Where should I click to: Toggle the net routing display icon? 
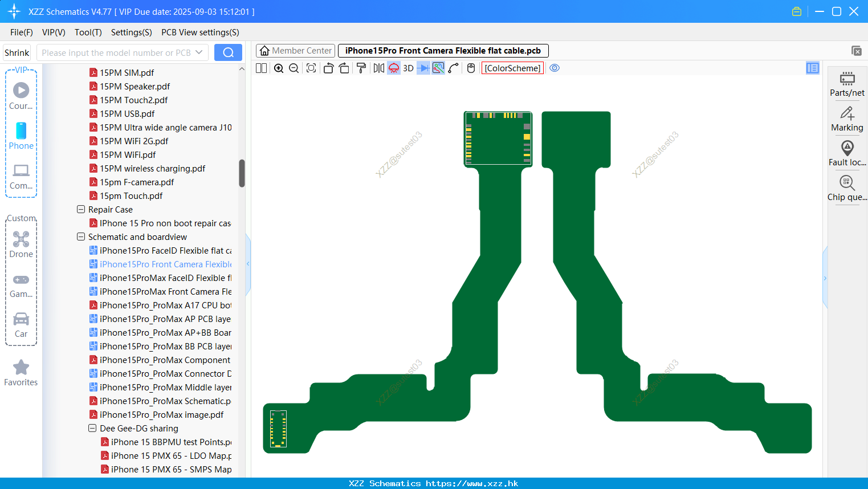pos(438,68)
